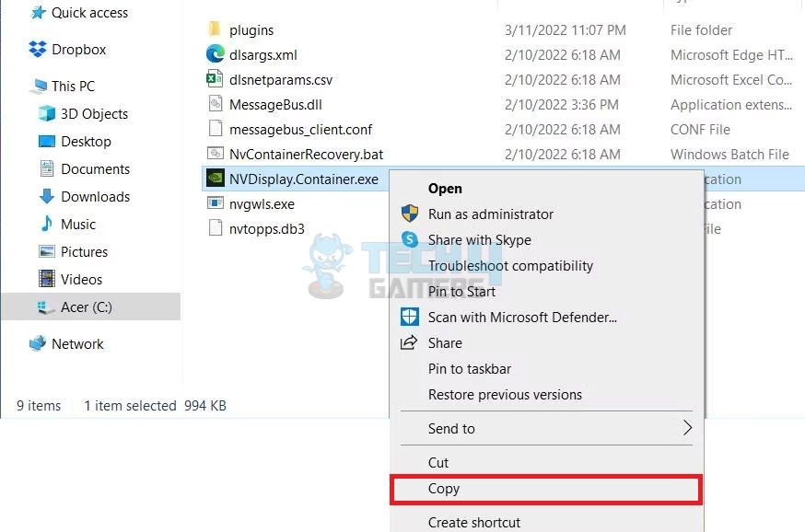Click the Acer (C:) drive icon

[x=46, y=306]
